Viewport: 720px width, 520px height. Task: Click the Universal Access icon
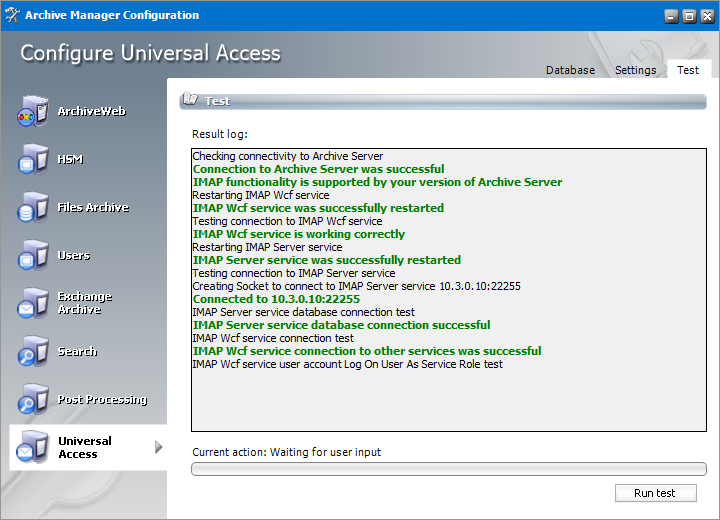point(32,447)
